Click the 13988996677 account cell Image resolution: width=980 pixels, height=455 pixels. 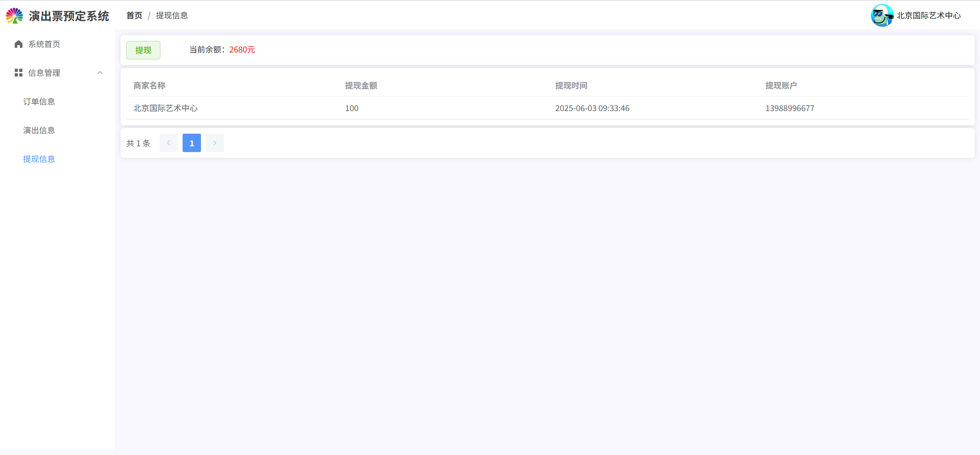pyautogui.click(x=790, y=108)
